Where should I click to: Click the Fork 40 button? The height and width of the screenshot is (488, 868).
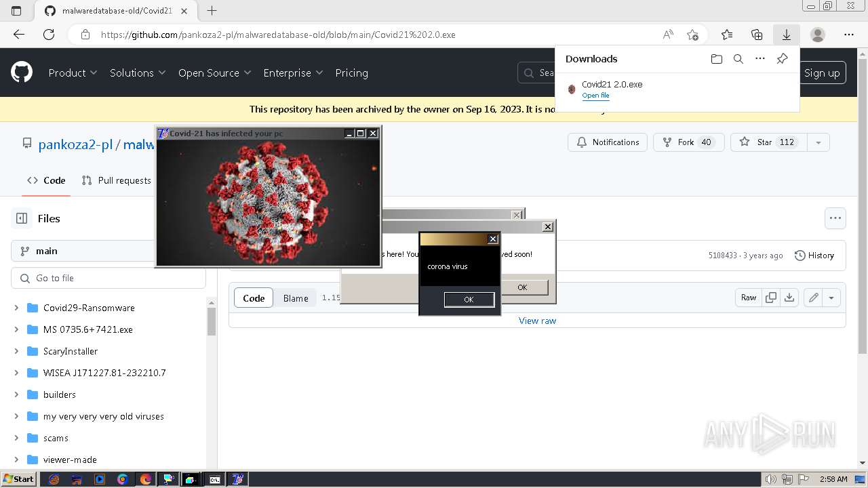click(688, 142)
